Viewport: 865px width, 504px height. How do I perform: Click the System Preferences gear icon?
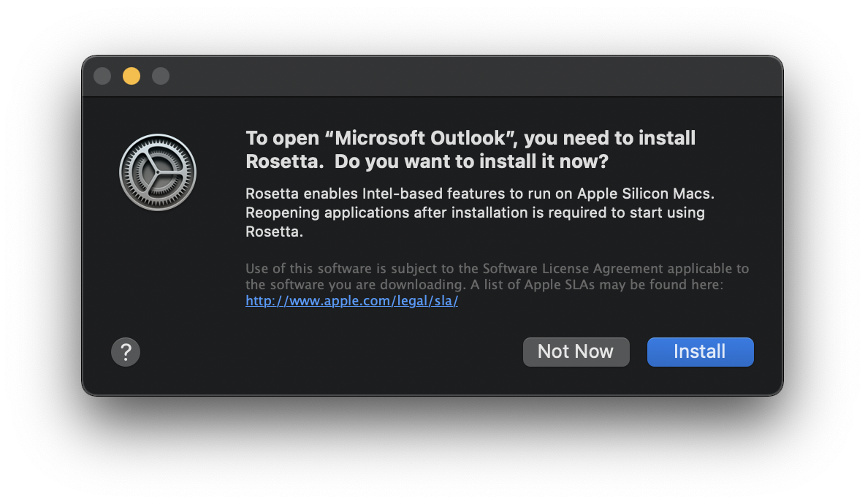(x=158, y=172)
